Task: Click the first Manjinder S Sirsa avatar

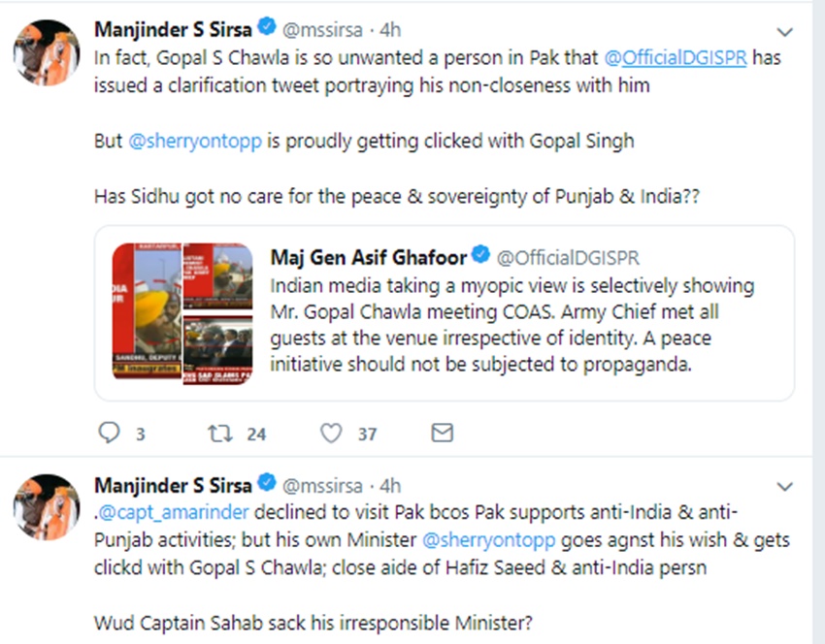Action: tap(46, 52)
